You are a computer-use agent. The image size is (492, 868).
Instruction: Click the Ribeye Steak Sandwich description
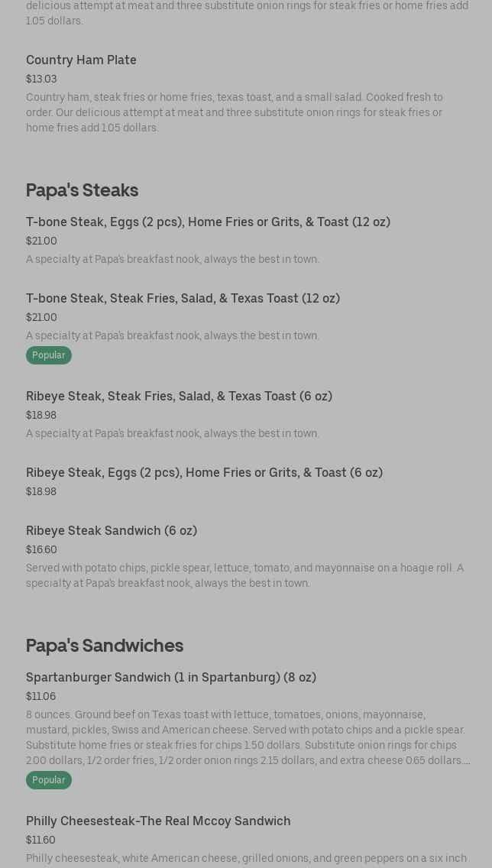(x=244, y=575)
